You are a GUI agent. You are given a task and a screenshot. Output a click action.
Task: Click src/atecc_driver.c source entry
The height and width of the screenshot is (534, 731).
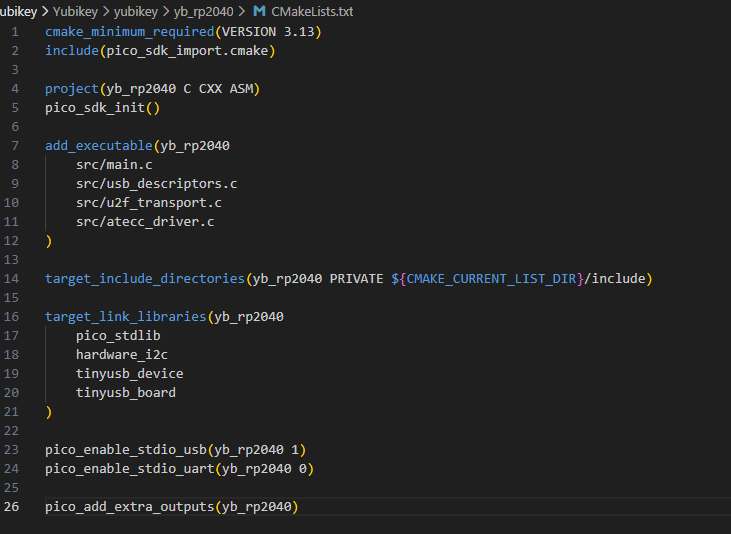pyautogui.click(x=144, y=222)
